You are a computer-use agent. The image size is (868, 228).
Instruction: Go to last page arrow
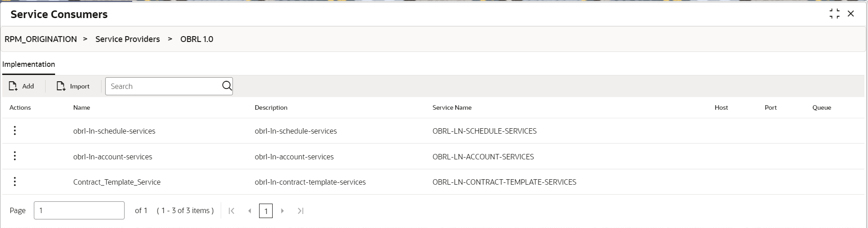[x=301, y=211]
